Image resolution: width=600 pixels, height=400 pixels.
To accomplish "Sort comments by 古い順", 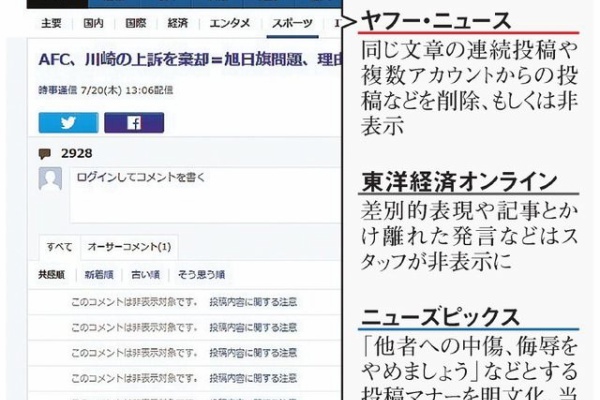I will click(146, 273).
